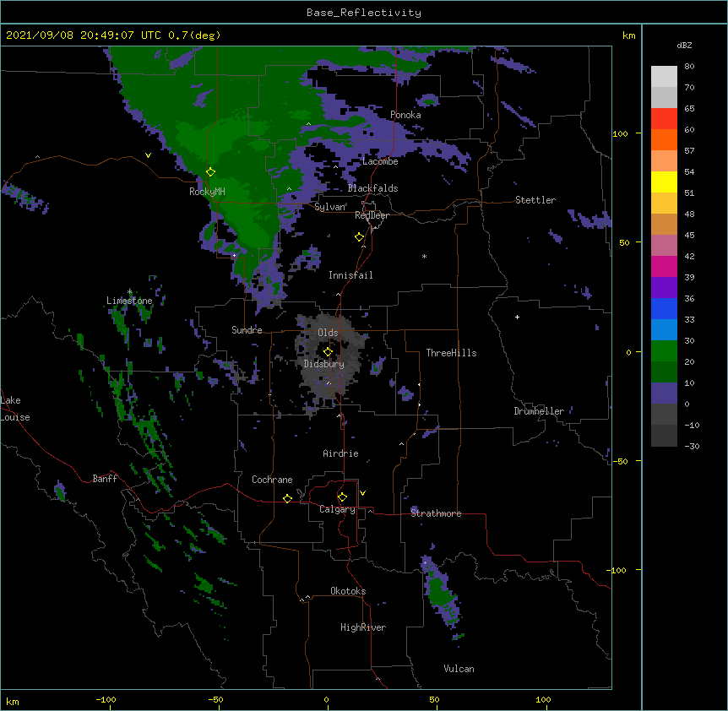This screenshot has width=728, height=711.
Task: Click the Strathmore label
Action: click(x=436, y=513)
